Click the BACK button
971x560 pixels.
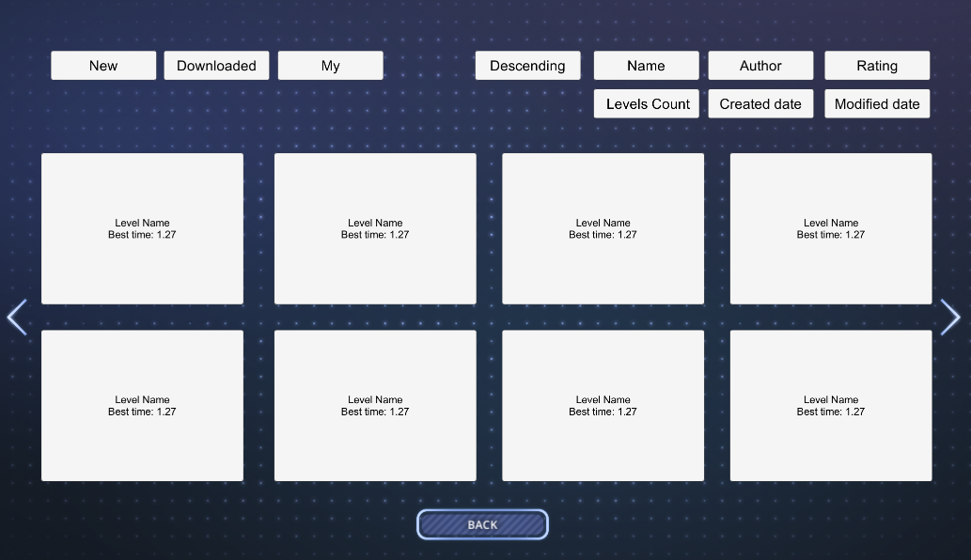482,524
